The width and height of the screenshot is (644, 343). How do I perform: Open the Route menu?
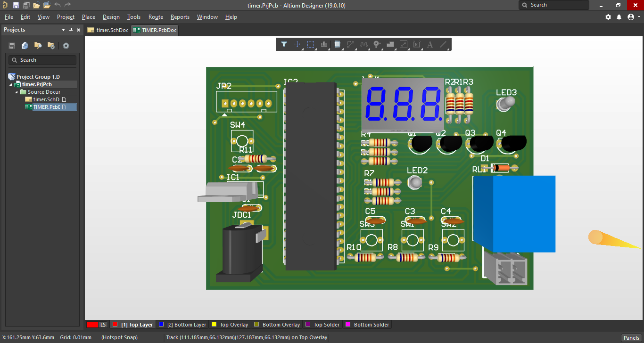pos(156,17)
